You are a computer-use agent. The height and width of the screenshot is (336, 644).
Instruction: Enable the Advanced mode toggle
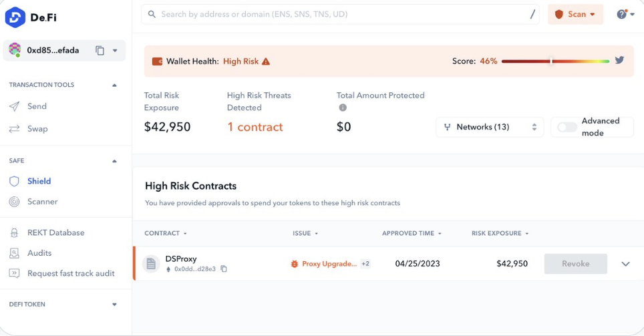coord(567,127)
